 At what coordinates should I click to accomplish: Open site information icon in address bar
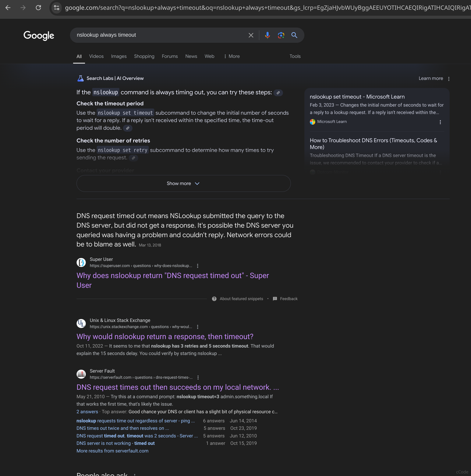point(56,8)
